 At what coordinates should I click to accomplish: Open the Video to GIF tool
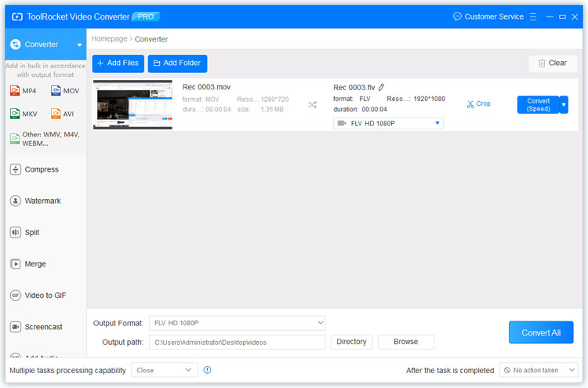(x=38, y=296)
